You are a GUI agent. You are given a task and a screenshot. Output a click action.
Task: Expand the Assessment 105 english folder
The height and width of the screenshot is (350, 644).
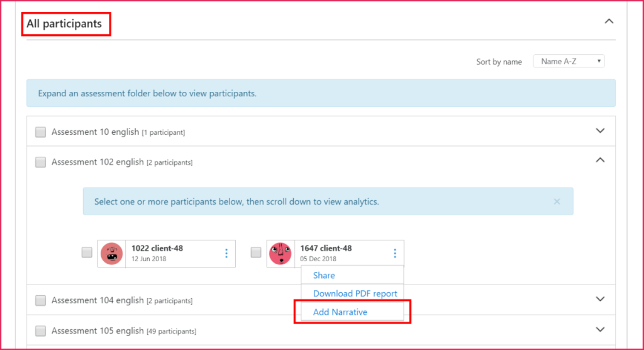600,329
